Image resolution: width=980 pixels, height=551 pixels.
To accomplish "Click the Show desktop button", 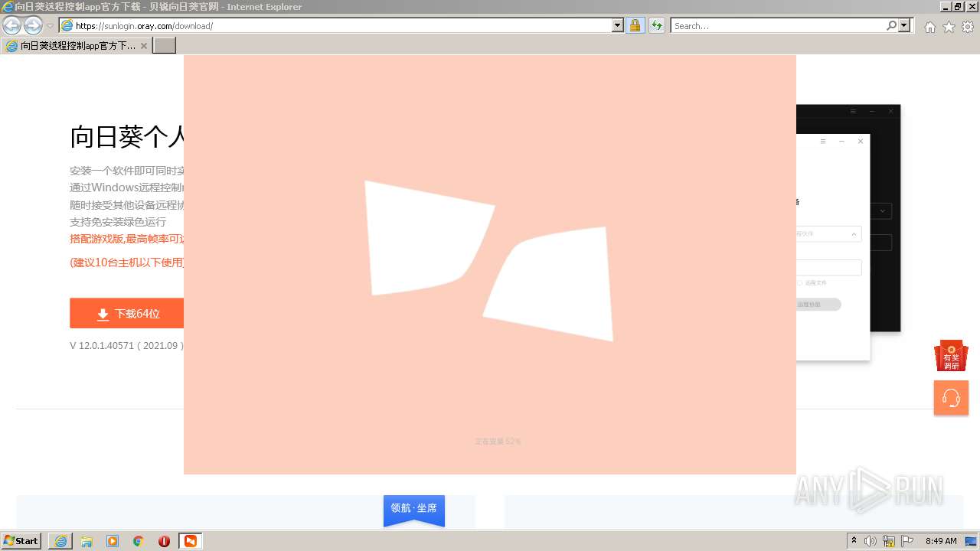I will [972, 541].
